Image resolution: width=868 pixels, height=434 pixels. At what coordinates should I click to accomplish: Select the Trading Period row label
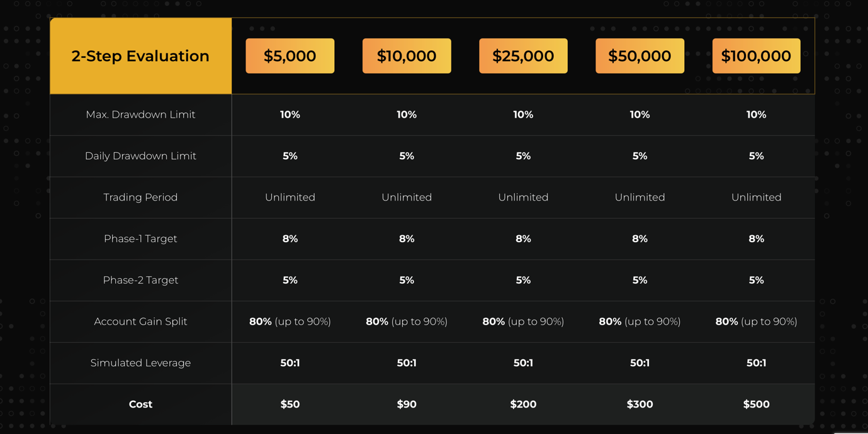coord(140,198)
